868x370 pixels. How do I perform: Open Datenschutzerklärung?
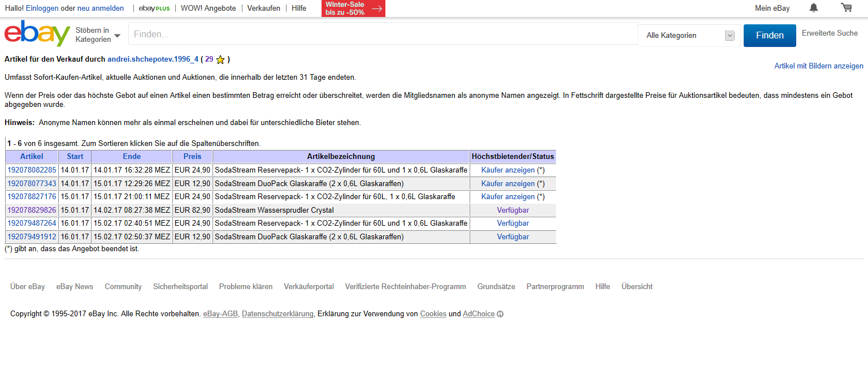(x=277, y=314)
